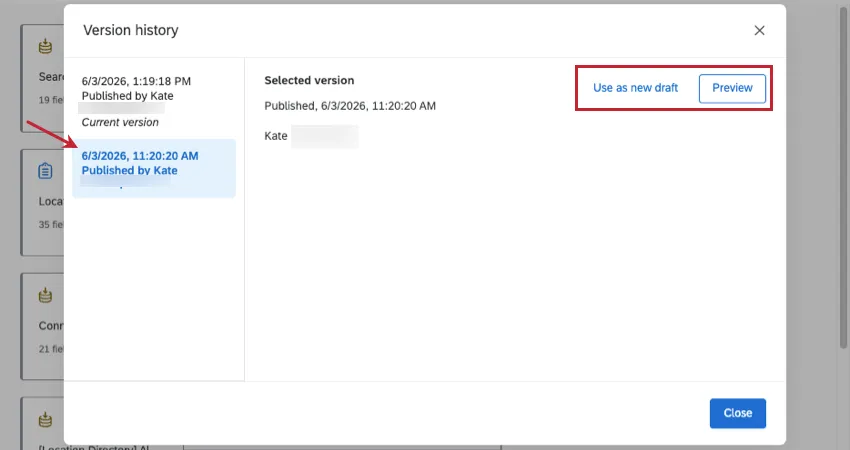Click Use as new draft link
Viewport: 850px width, 450px height.
click(x=635, y=88)
